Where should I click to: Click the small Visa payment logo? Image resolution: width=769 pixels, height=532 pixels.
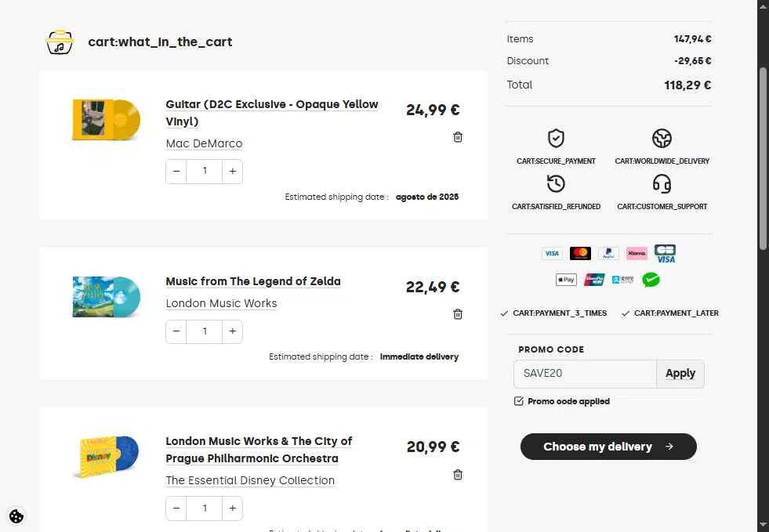pyautogui.click(x=552, y=254)
